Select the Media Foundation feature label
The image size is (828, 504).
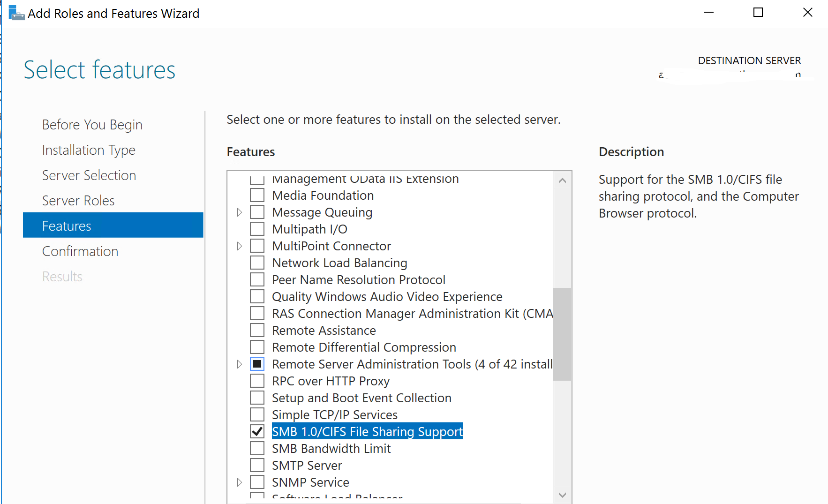coord(323,196)
